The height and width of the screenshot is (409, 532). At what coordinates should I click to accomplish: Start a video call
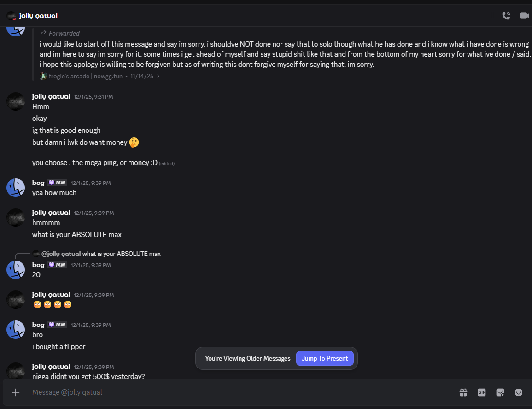coord(524,16)
